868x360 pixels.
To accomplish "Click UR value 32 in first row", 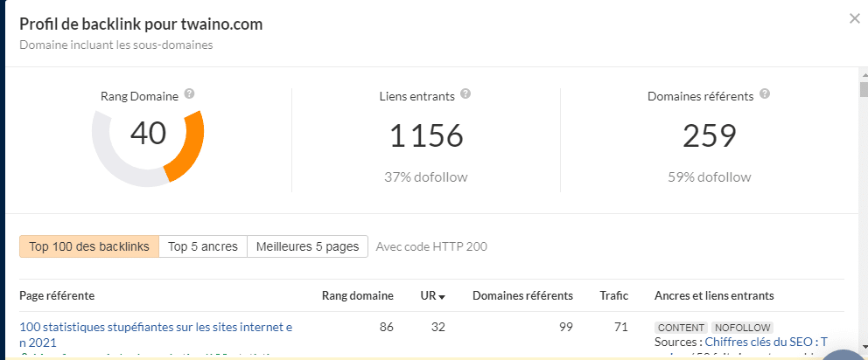I will [437, 328].
